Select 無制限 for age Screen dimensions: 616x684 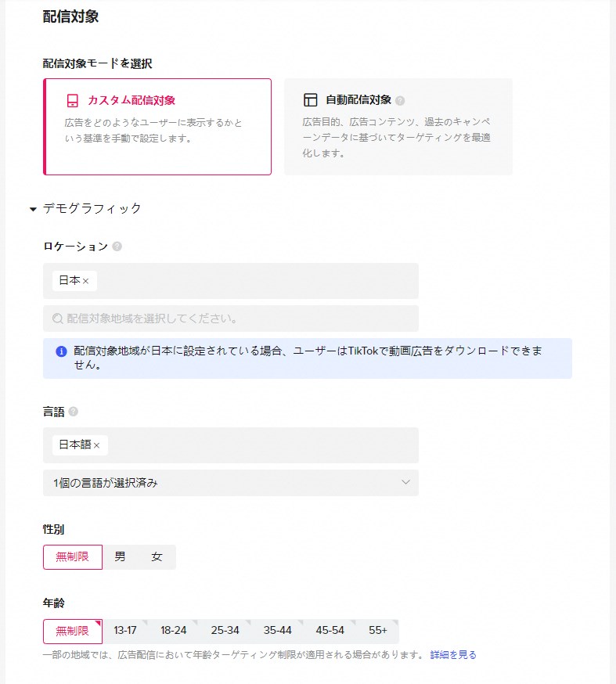[x=72, y=631]
